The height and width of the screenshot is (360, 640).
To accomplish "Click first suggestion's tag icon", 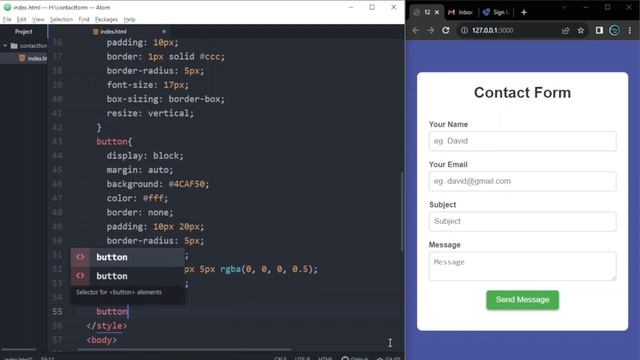I will click(x=80, y=257).
